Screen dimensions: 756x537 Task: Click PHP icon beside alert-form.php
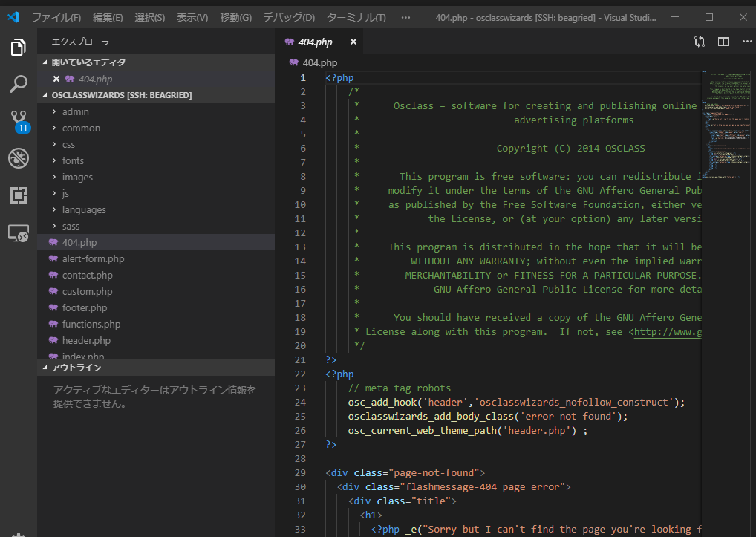[x=53, y=259]
